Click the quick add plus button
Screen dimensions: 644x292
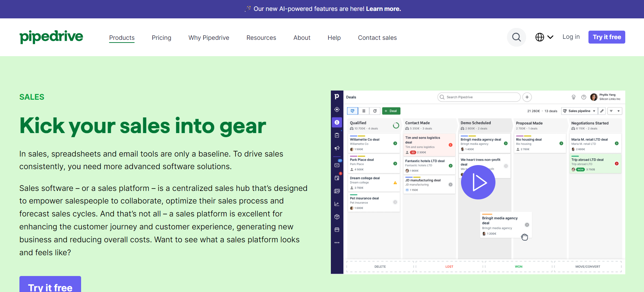click(527, 97)
